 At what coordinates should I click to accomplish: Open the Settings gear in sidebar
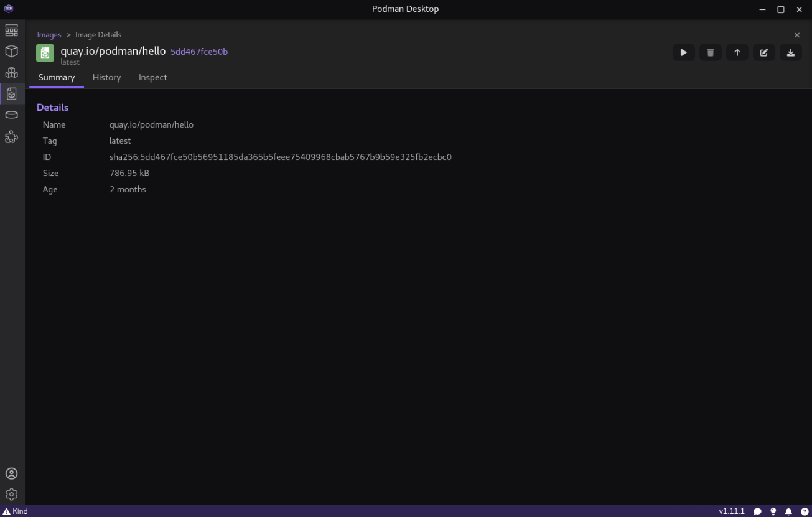(11, 495)
